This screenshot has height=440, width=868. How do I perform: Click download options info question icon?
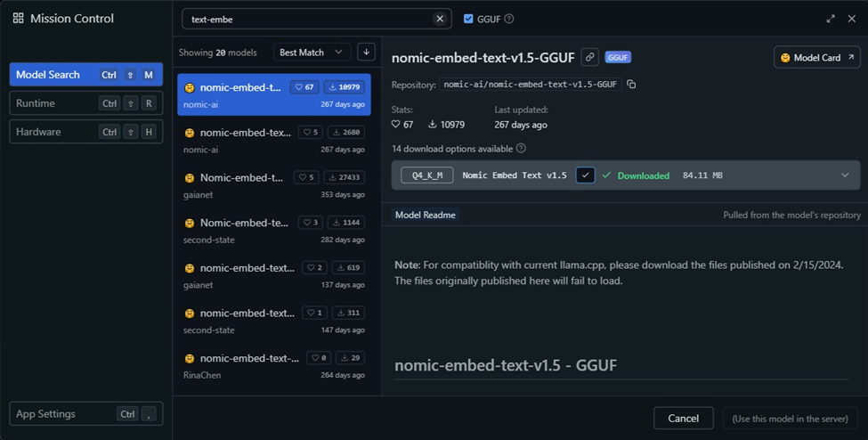click(521, 149)
